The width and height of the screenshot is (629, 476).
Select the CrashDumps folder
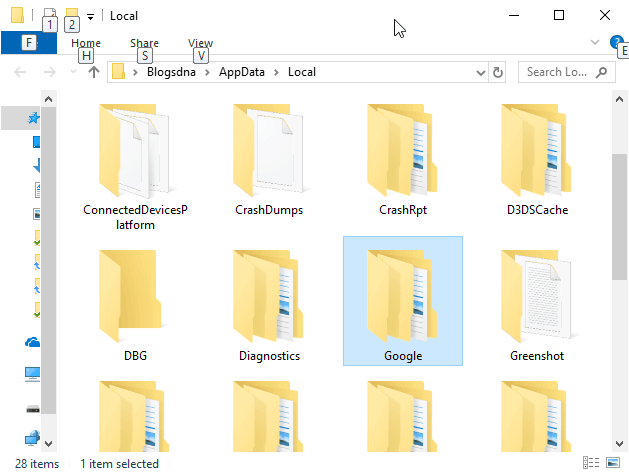[269, 160]
